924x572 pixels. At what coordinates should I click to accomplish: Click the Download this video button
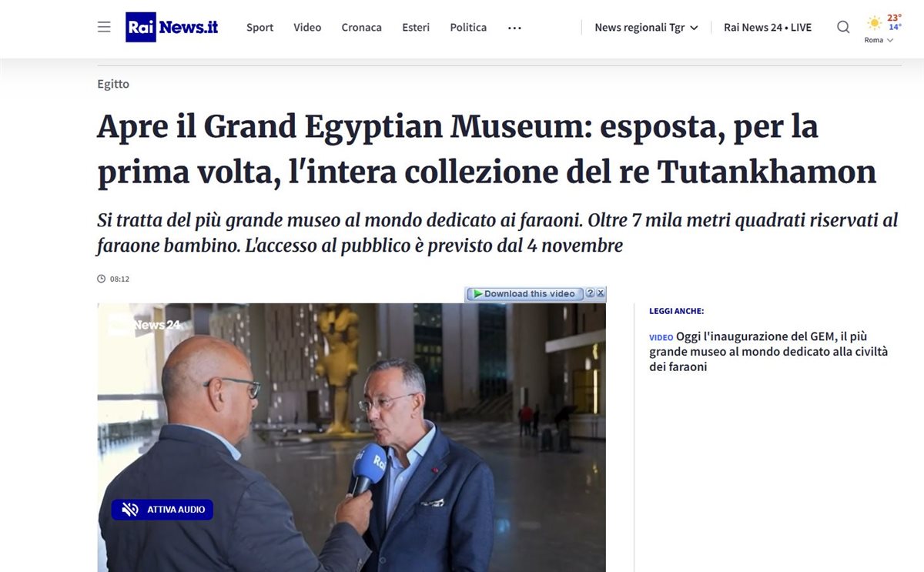524,293
